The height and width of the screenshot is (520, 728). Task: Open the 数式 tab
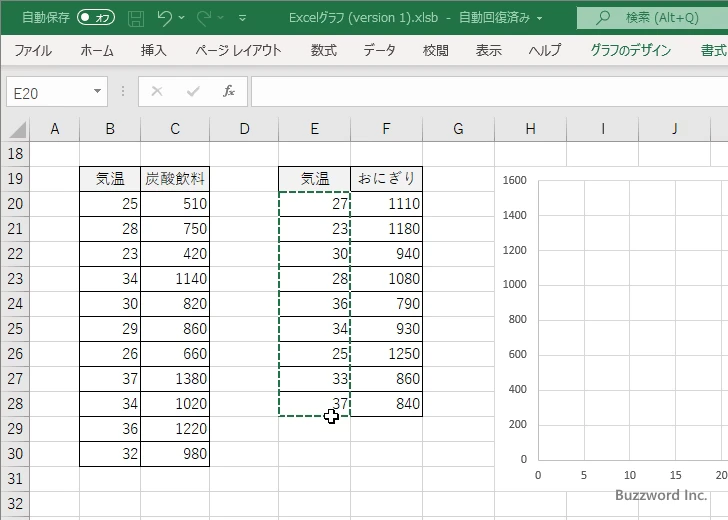pos(324,50)
